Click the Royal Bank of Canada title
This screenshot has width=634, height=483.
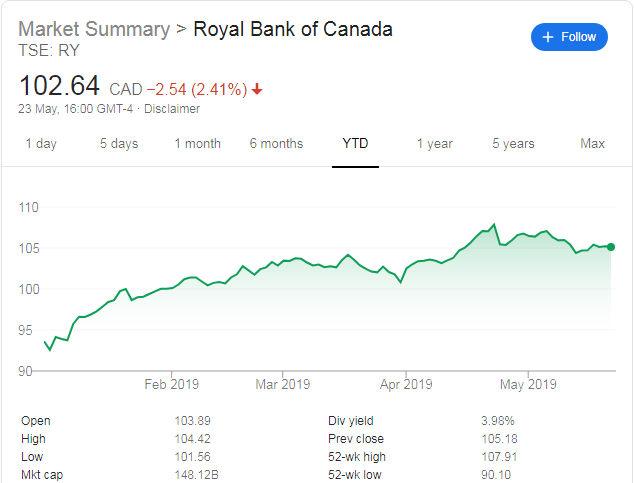292,29
